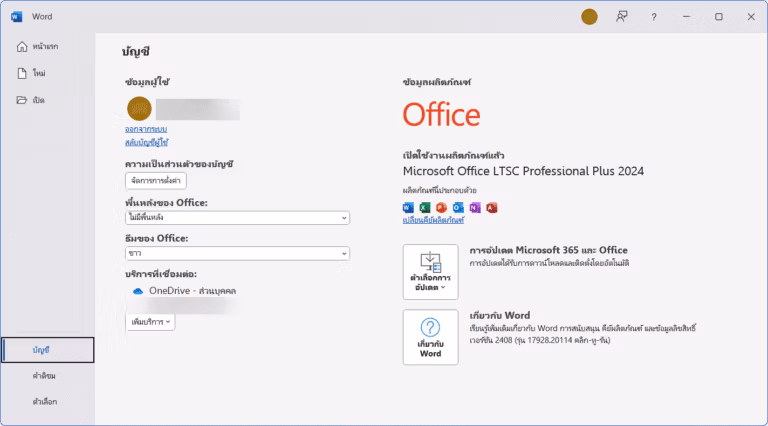Open the update options (ตัวเลือกการอัปเดต) dropdown button
The width and height of the screenshot is (768, 426).
(x=431, y=272)
